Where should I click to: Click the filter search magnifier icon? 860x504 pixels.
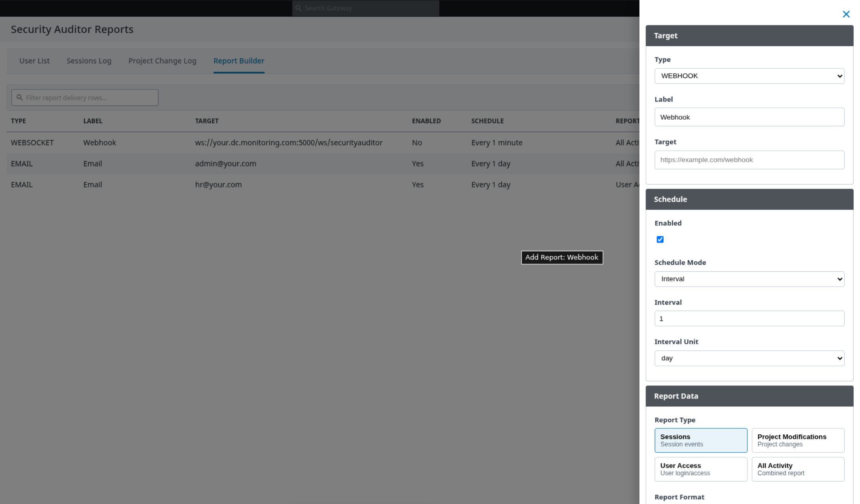[19, 98]
